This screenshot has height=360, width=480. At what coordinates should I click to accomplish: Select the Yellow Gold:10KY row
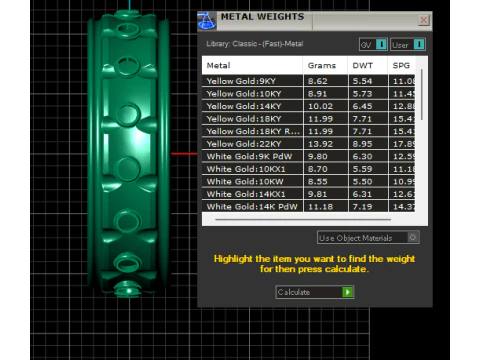click(x=309, y=94)
